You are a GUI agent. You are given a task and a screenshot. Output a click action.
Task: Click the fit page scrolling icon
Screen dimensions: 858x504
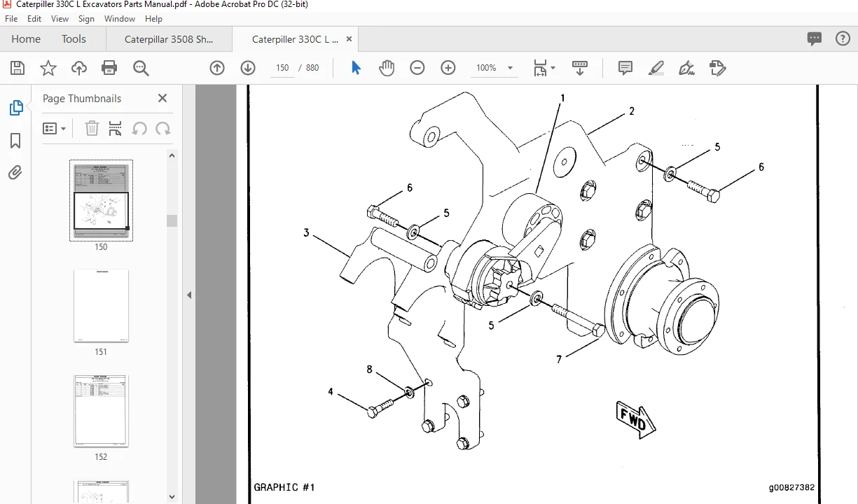coord(540,68)
